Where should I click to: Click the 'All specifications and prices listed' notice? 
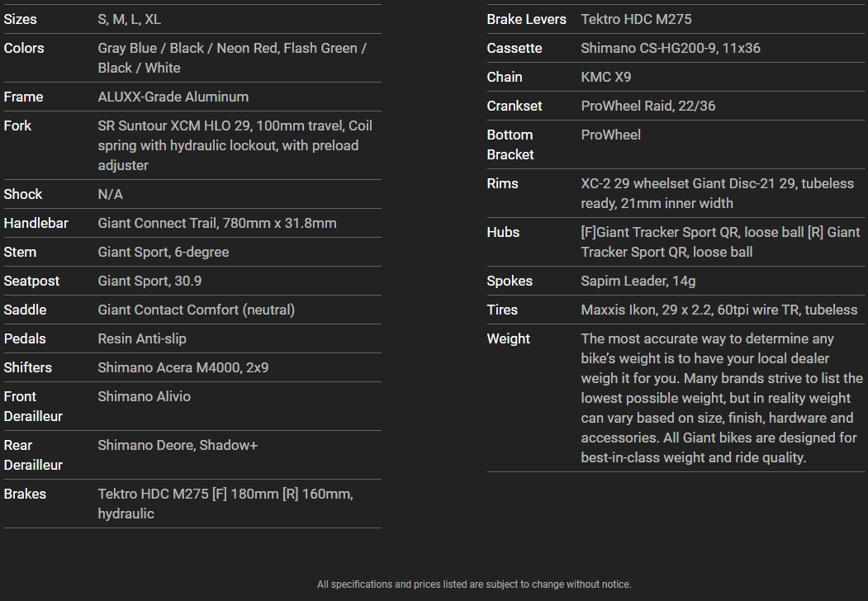474,584
